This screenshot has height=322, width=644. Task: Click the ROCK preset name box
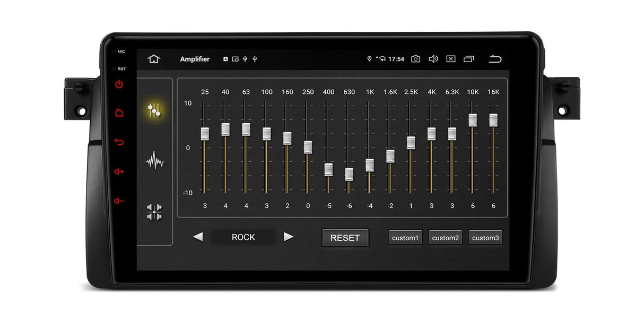[243, 237]
